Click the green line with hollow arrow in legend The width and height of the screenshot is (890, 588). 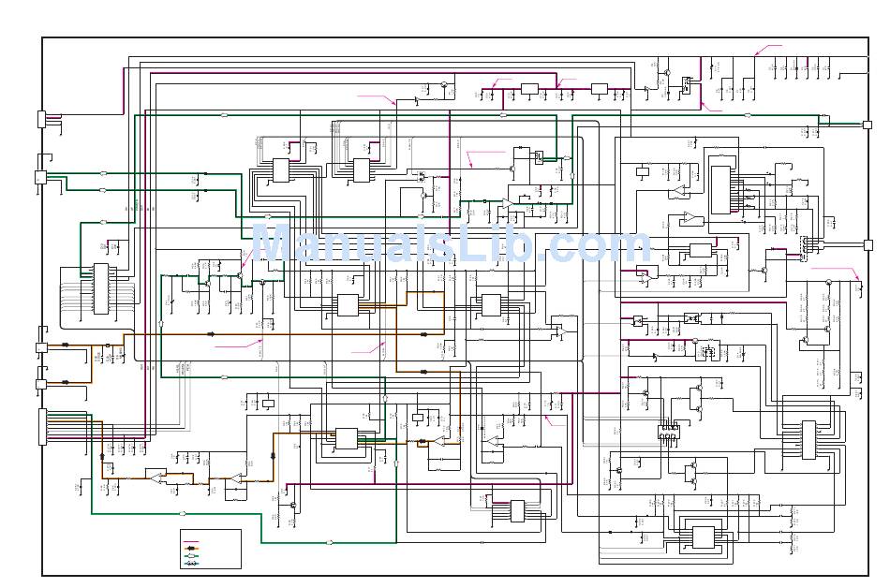[191, 555]
